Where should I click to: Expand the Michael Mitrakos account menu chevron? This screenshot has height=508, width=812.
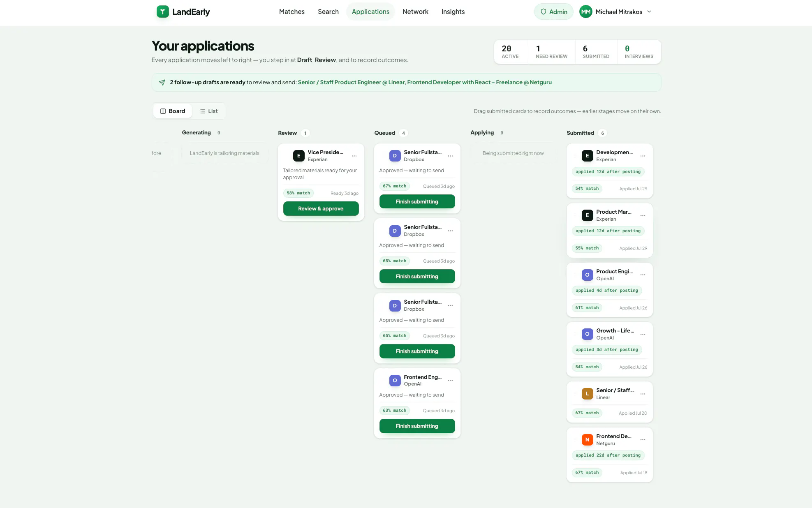pyautogui.click(x=649, y=12)
